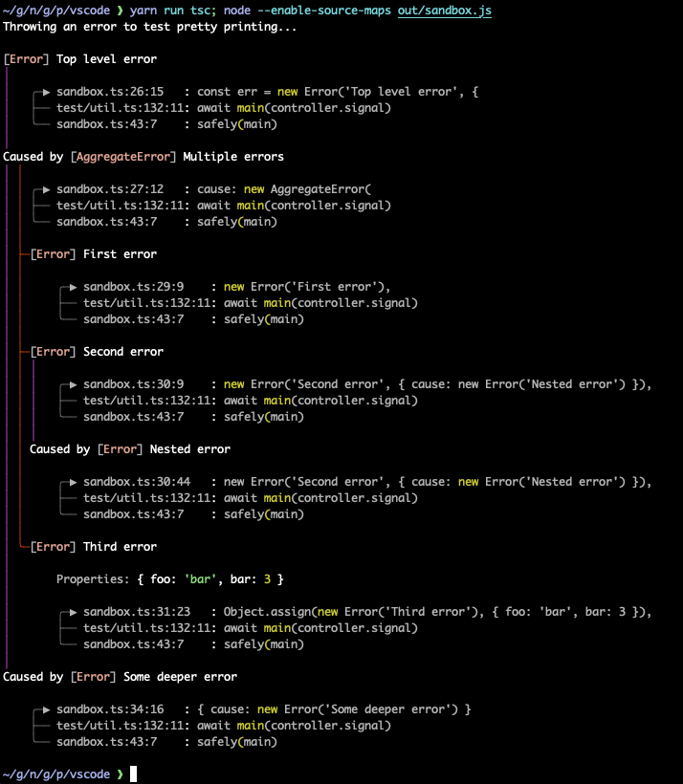Open source location sandbox.ts:30:44

(x=137, y=482)
